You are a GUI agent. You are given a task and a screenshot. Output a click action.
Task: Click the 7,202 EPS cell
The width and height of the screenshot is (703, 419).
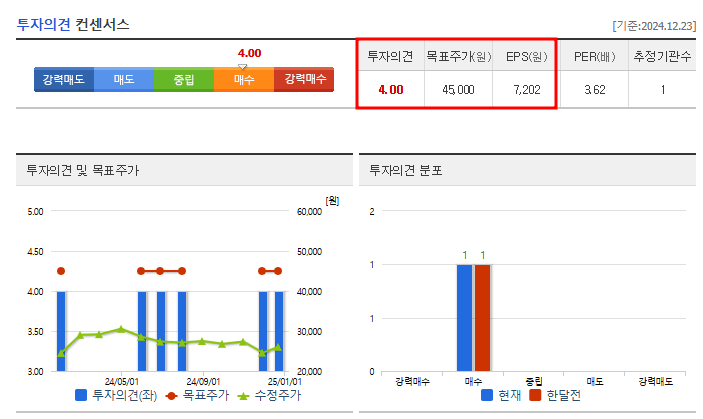[x=527, y=90]
